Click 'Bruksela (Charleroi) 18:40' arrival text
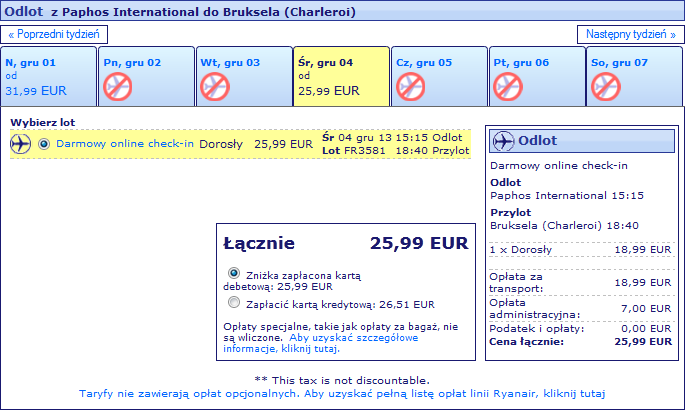685x412 pixels. pos(564,226)
